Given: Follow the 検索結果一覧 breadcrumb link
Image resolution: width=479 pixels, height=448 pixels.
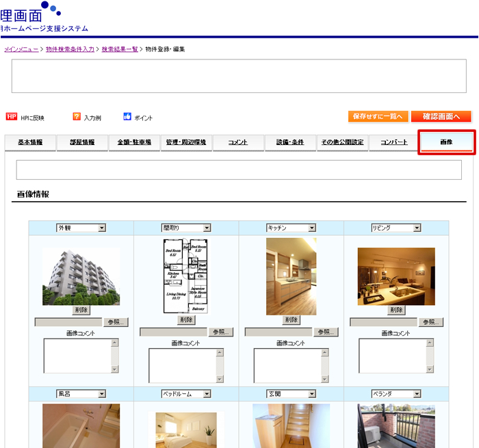Looking at the screenshot, I should [x=120, y=49].
